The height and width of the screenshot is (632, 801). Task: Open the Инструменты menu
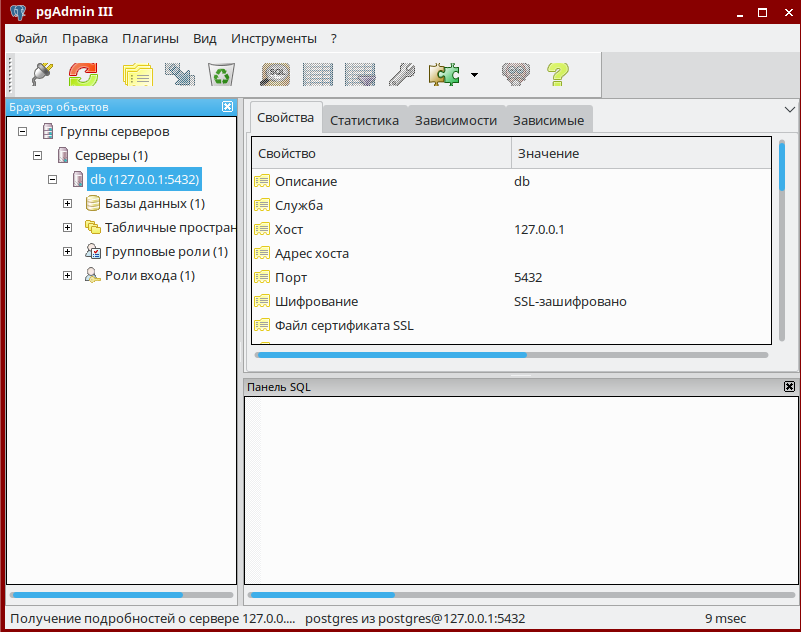click(x=274, y=39)
